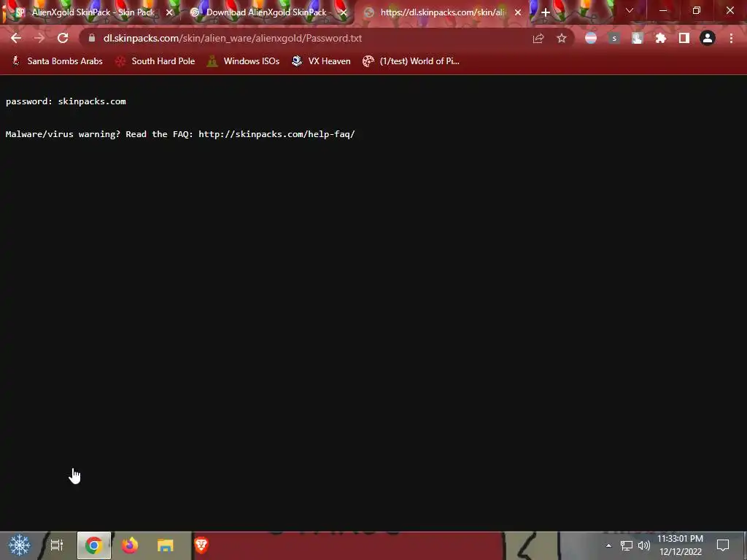Bookmark this tab with the star icon

point(562,38)
